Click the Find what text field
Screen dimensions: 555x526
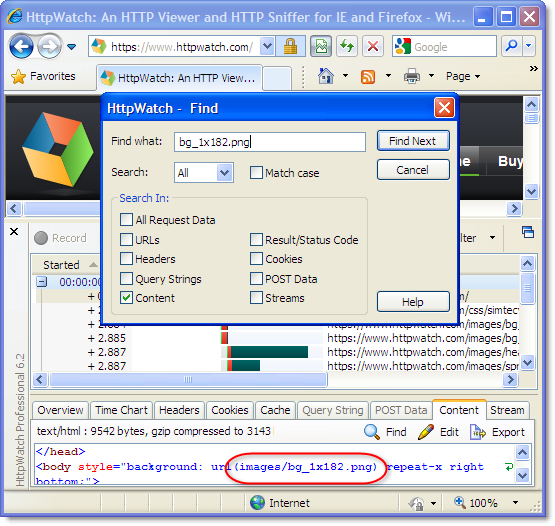pos(270,142)
